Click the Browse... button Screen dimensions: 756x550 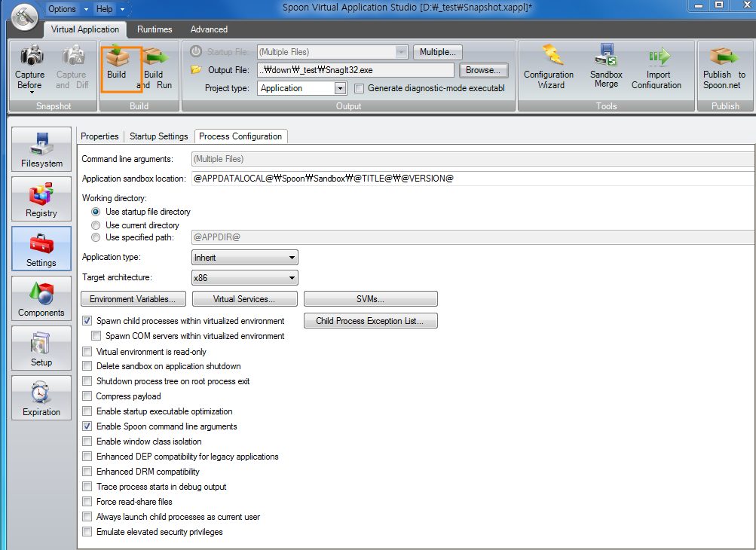pos(483,70)
